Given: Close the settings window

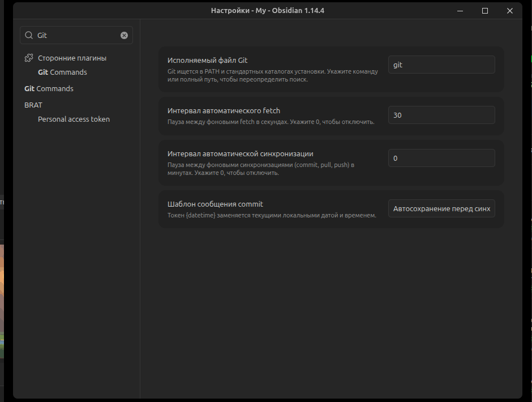Looking at the screenshot, I should click(x=509, y=11).
